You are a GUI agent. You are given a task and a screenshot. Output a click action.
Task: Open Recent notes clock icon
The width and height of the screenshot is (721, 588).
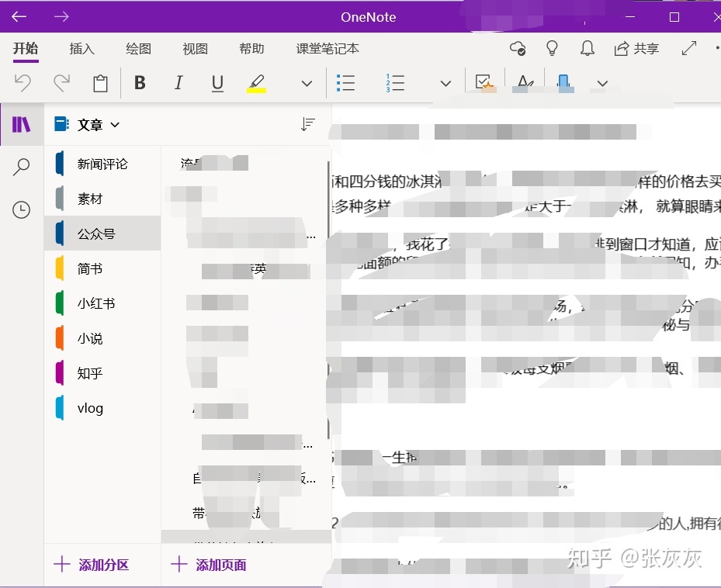point(22,209)
